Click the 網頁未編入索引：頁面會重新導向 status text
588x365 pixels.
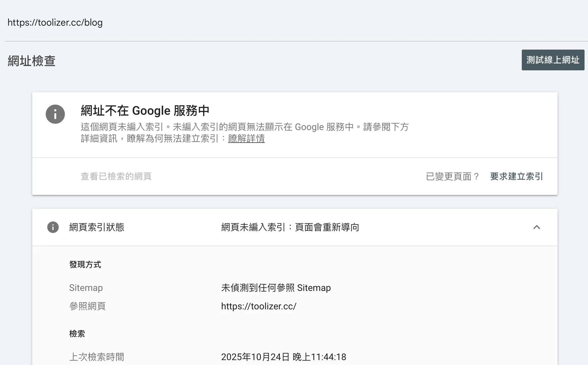290,227
